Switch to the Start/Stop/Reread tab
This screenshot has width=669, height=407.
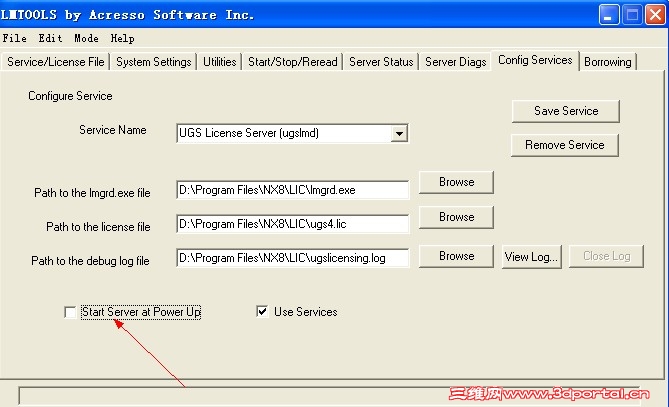coord(293,62)
